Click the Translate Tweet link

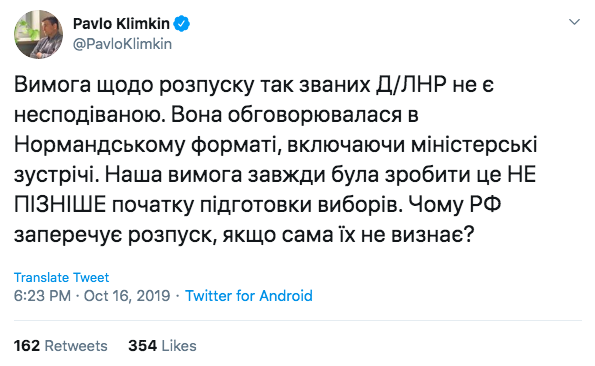[x=61, y=278]
